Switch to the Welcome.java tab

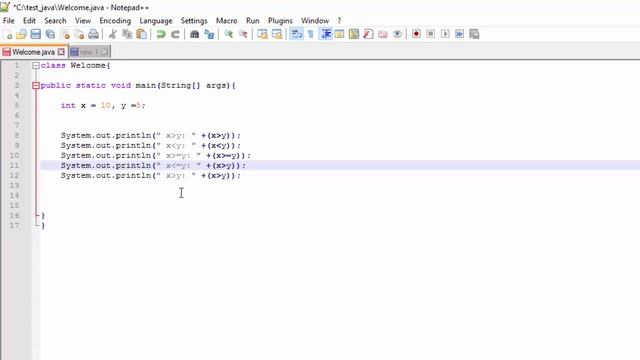pyautogui.click(x=33, y=52)
